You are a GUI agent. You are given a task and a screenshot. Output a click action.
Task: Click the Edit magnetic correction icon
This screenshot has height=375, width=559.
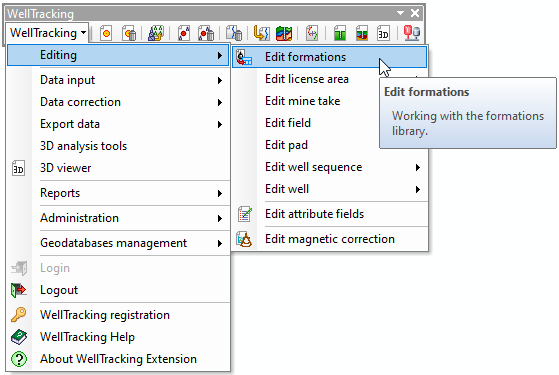pyautogui.click(x=244, y=239)
